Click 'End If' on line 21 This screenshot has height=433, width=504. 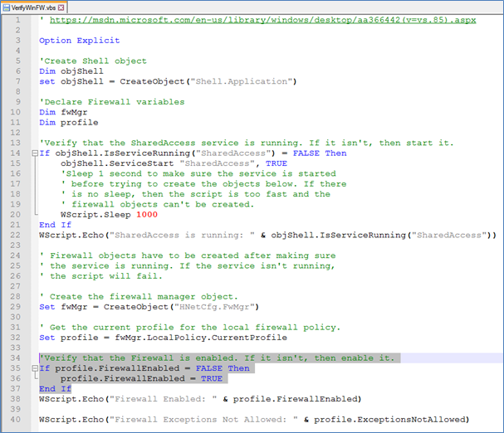pyautogui.click(x=56, y=225)
